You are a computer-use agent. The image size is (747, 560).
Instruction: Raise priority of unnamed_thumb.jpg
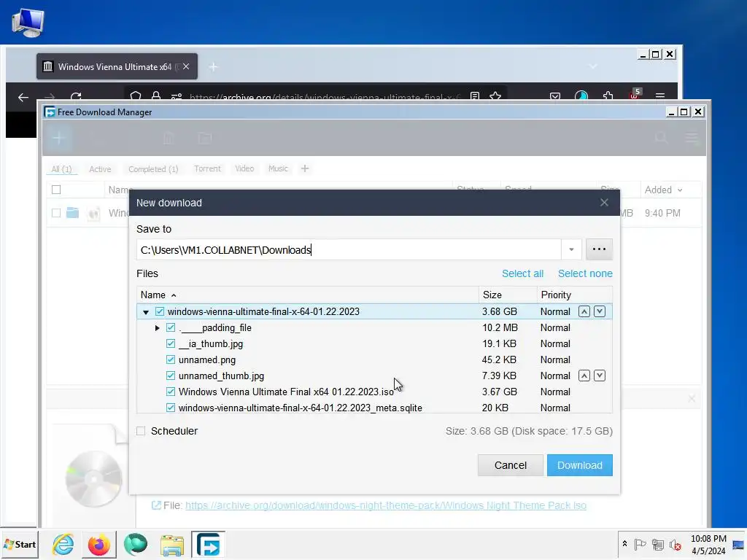tap(584, 376)
